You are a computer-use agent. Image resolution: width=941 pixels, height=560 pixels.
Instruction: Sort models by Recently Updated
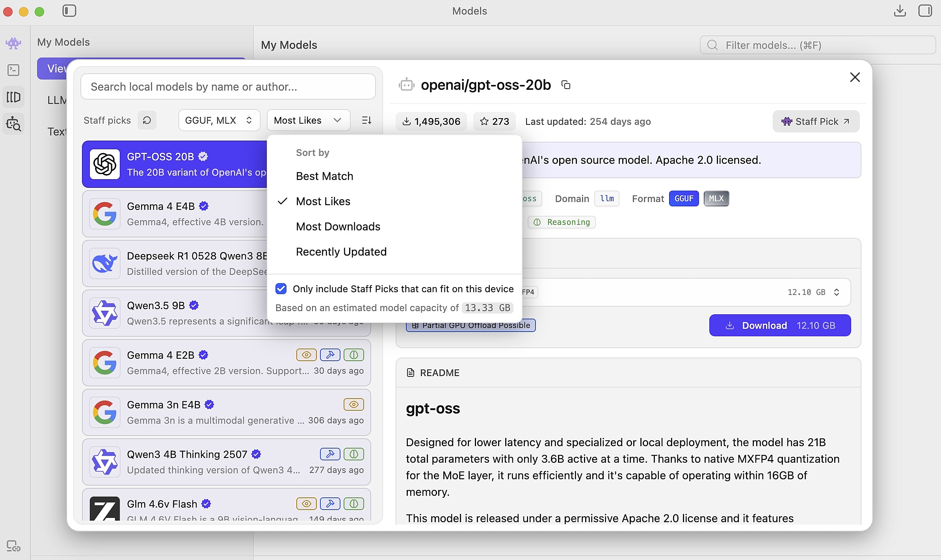[341, 252]
